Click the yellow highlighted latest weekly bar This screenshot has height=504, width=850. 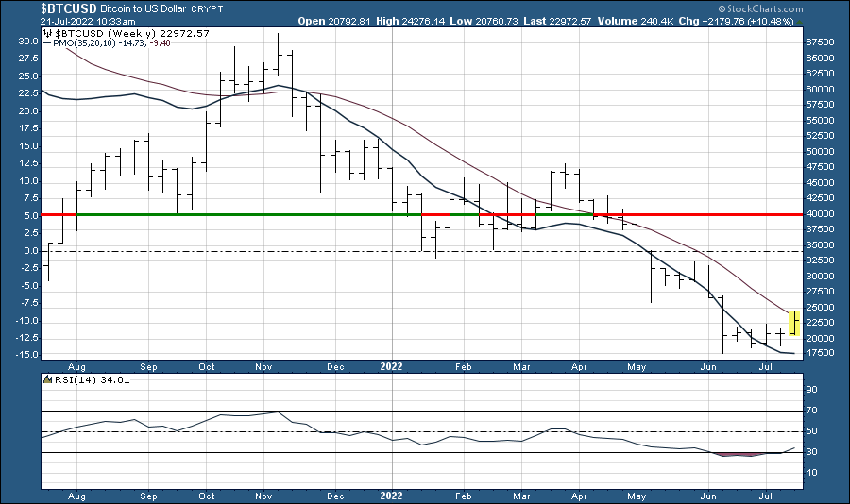click(795, 323)
